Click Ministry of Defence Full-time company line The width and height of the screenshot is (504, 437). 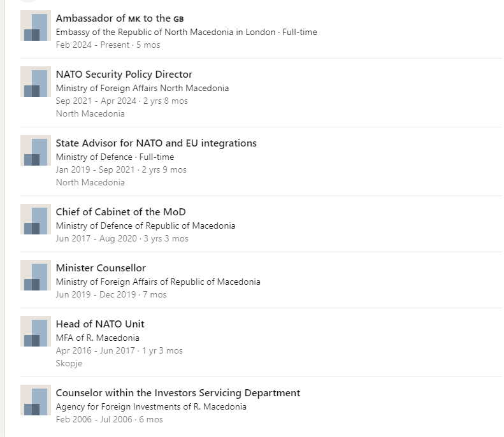pos(115,157)
